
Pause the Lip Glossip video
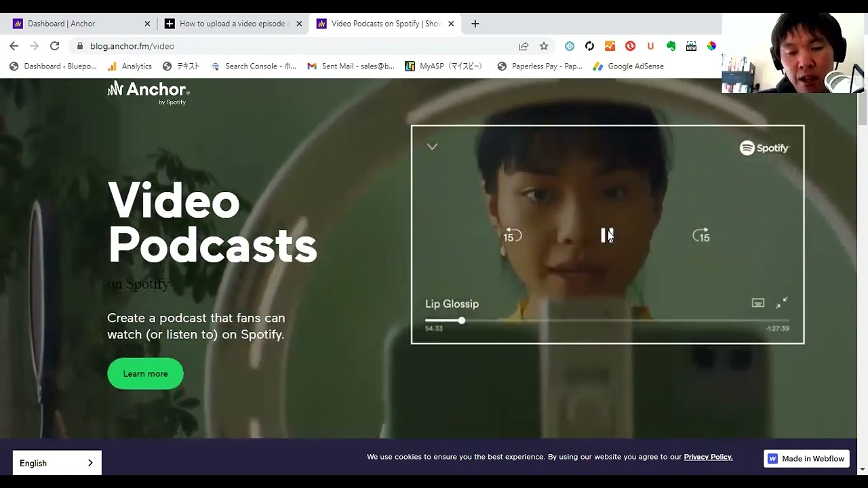click(x=607, y=235)
